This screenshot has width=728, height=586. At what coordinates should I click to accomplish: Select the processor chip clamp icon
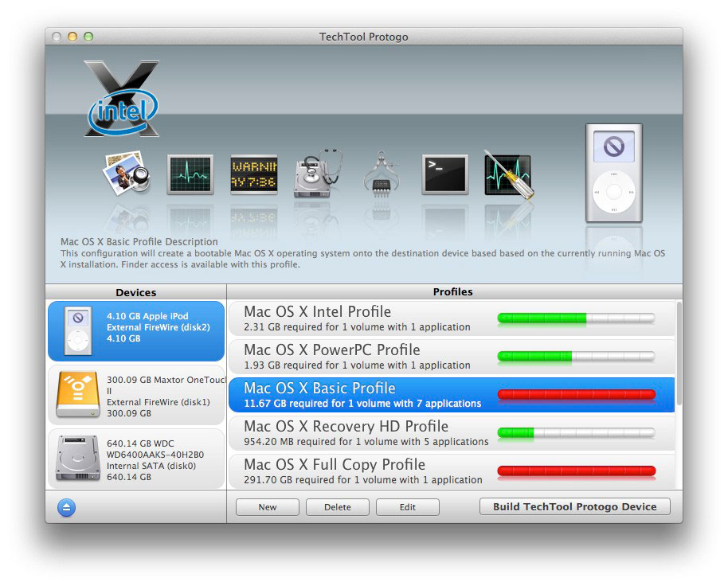[x=380, y=174]
